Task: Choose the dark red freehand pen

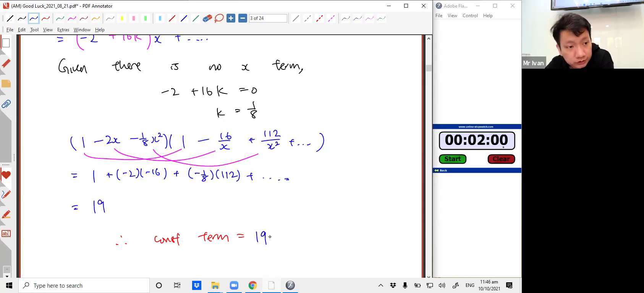Action: [84, 18]
